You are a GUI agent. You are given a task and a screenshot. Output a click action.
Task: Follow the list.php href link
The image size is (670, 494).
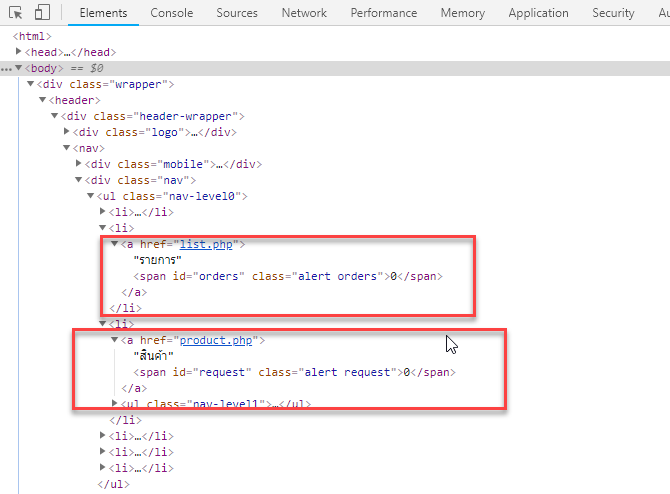[x=206, y=244]
